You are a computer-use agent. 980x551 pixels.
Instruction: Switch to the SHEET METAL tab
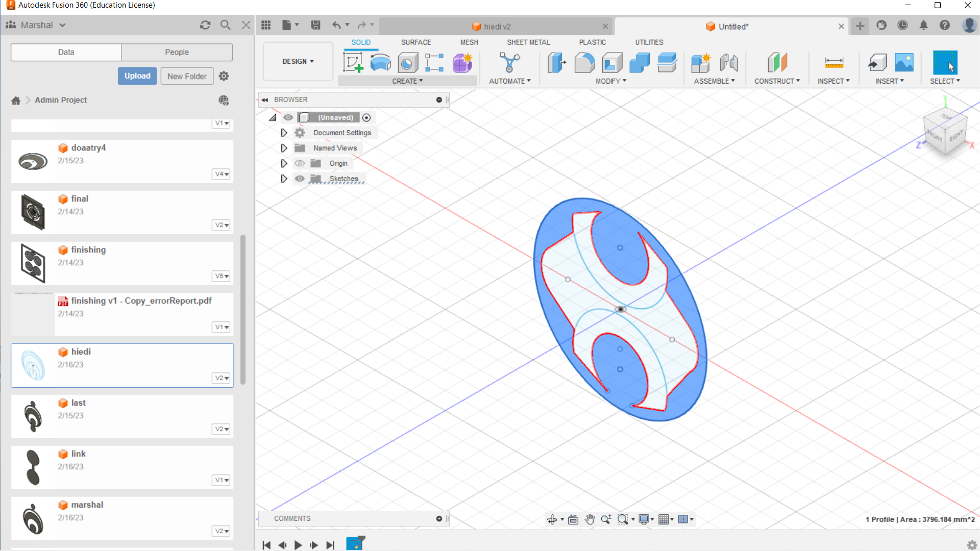coord(528,42)
